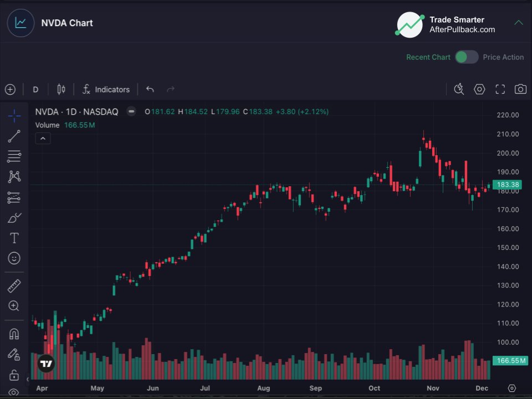Select the Recent Chart label
Viewport: 532px width, 399px height.
(428, 57)
